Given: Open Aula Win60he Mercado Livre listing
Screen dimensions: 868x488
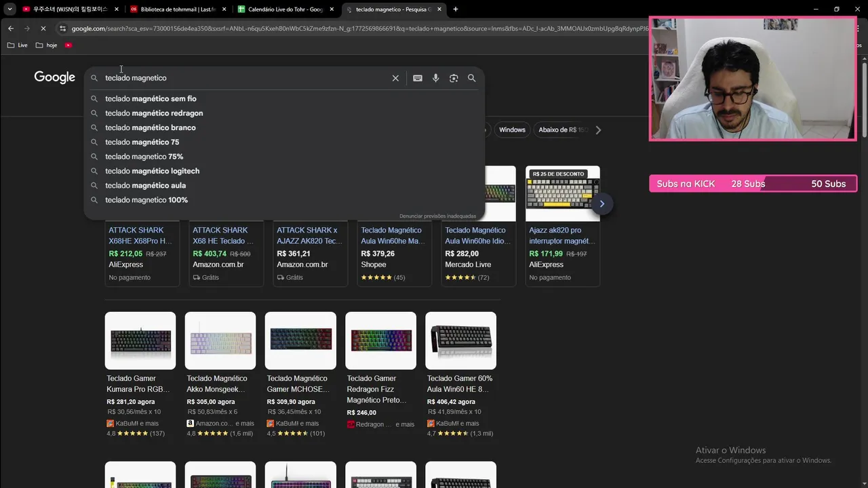Looking at the screenshot, I should (477, 235).
